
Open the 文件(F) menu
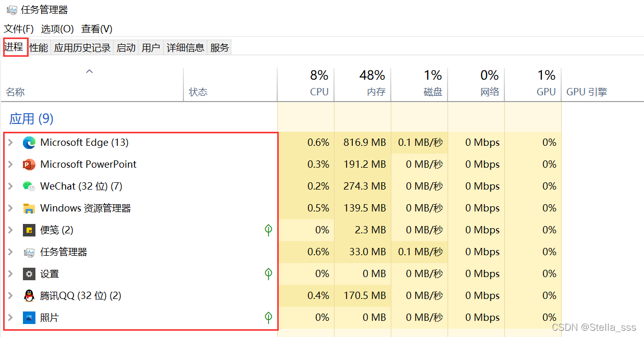[x=19, y=29]
